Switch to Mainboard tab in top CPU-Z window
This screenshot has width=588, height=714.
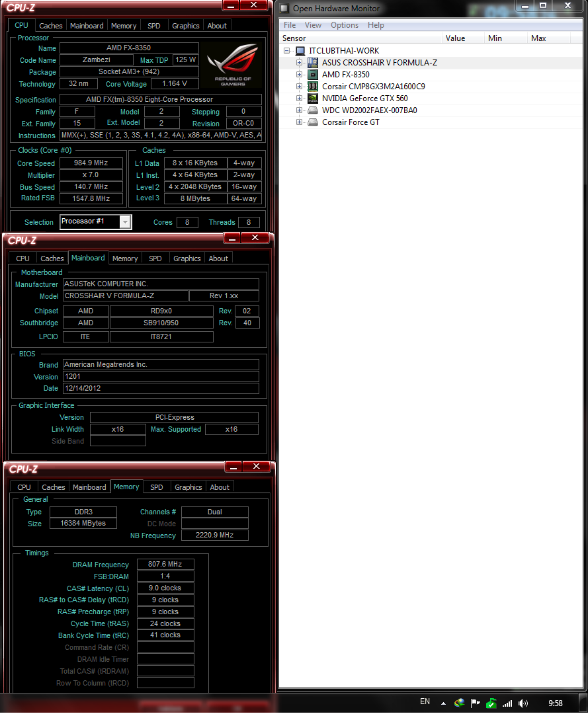tap(87, 26)
